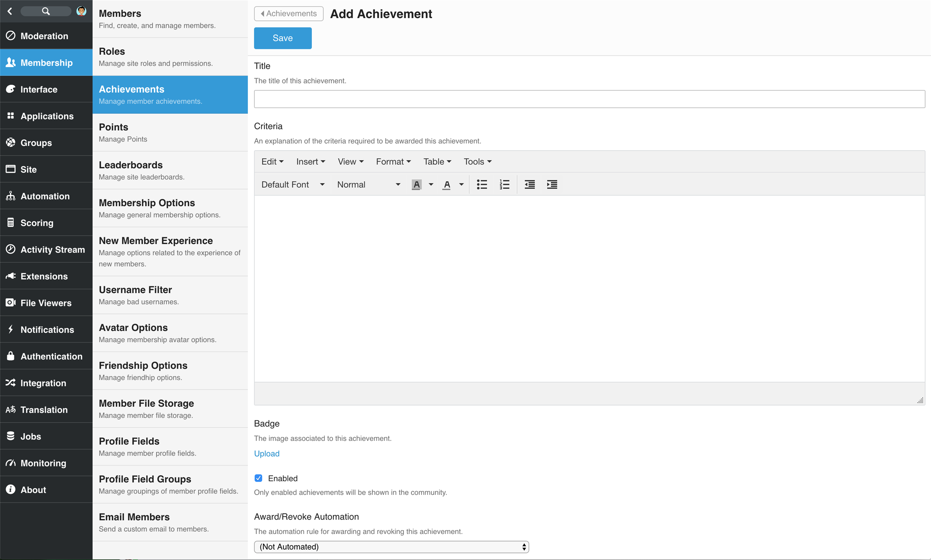Open Authentication section
This screenshot has height=560, width=931.
[46, 356]
